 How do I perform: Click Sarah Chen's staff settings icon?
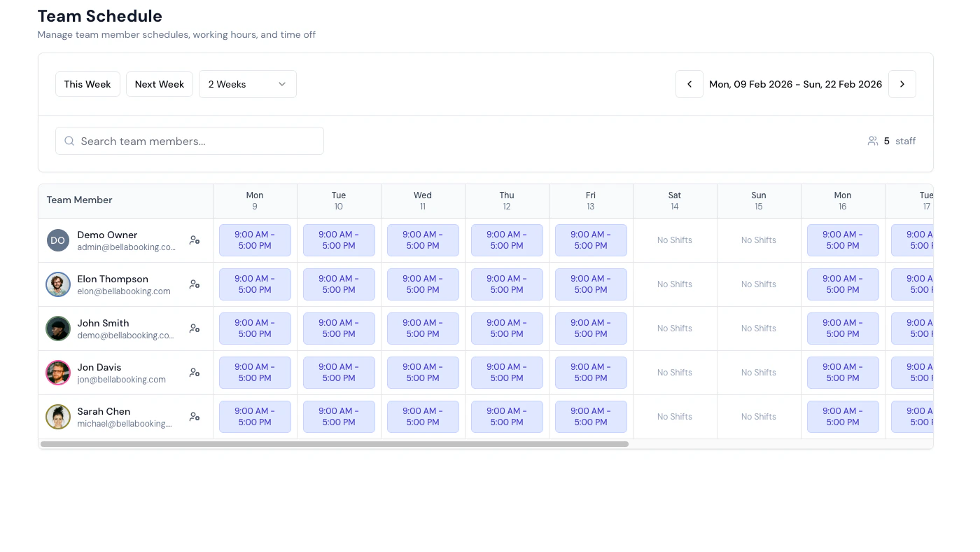[194, 416]
